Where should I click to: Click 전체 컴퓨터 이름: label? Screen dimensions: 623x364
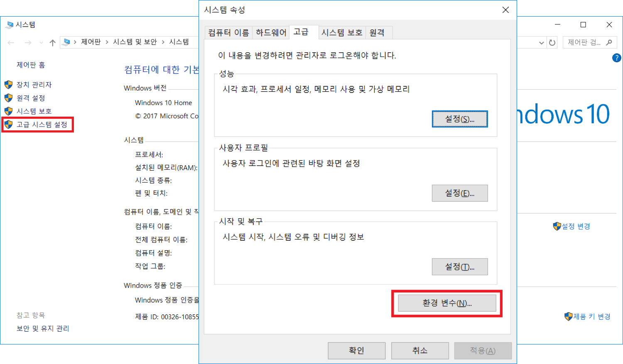[x=161, y=239]
